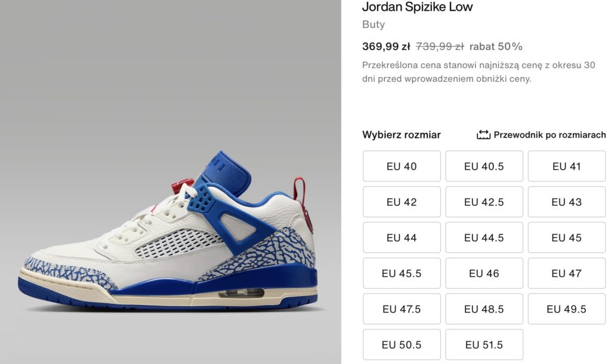Screen dimensions: 611x364
Task: Select size EU 42.5
Action: click(x=485, y=202)
